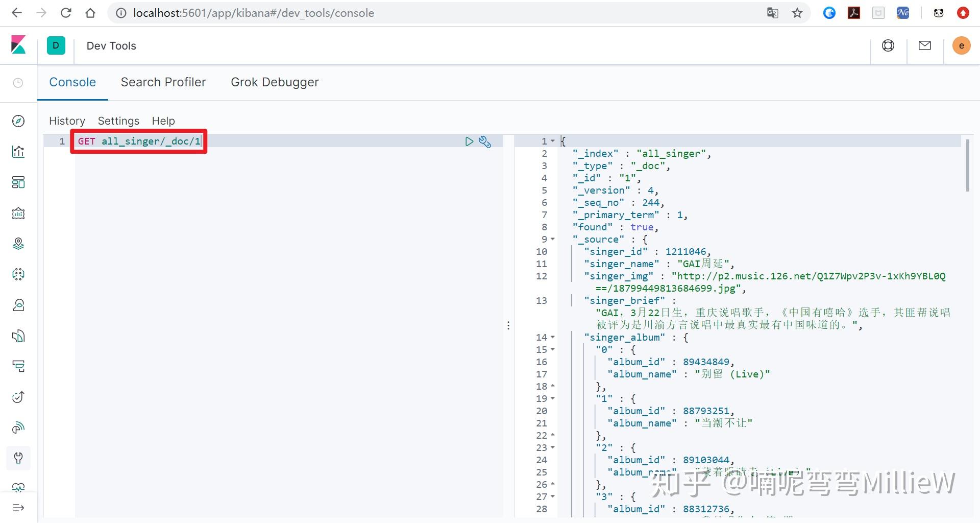Collapse the singer_album object at line 14
This screenshot has width=980, height=523.
click(553, 338)
